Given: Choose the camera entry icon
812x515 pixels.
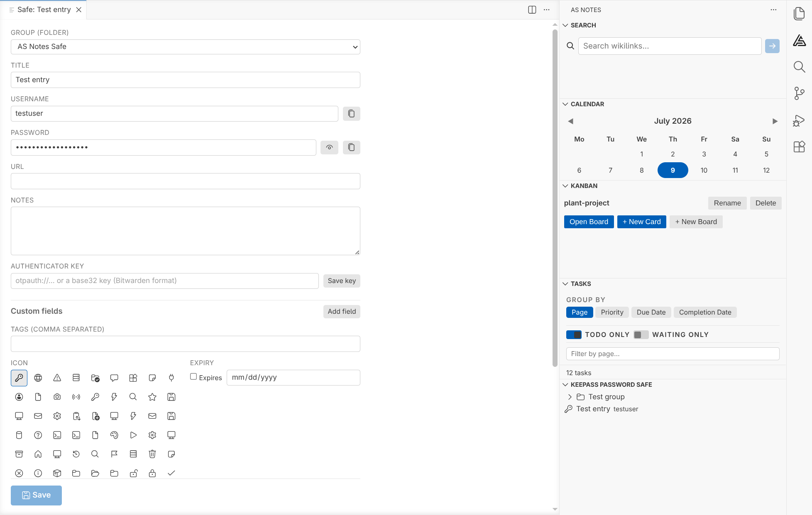Looking at the screenshot, I should tap(57, 397).
